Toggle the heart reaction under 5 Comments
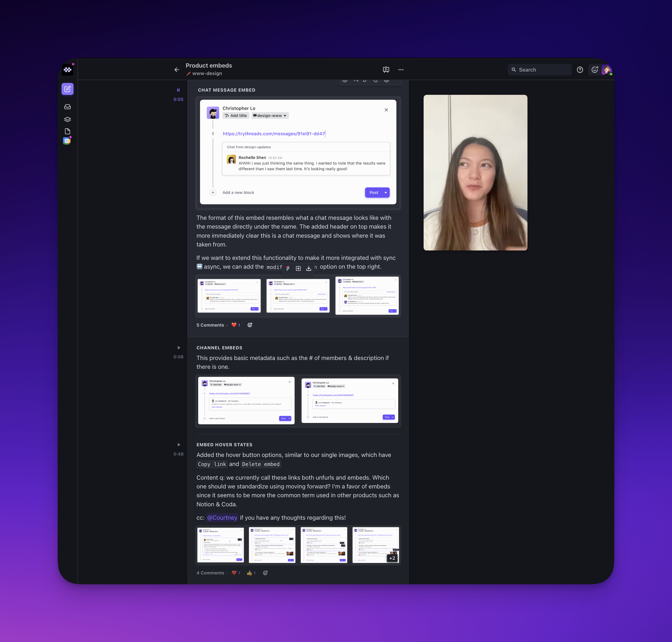This screenshot has height=642, width=672. coord(236,325)
